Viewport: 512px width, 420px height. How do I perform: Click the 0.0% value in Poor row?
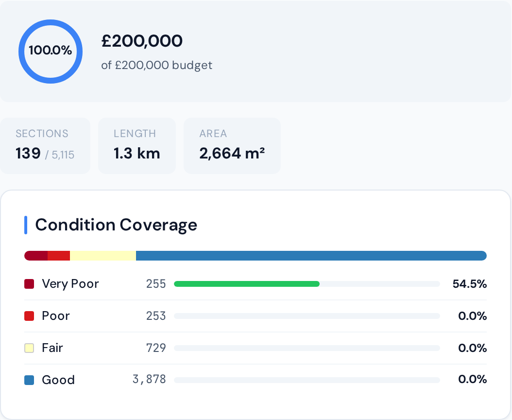pyautogui.click(x=473, y=316)
